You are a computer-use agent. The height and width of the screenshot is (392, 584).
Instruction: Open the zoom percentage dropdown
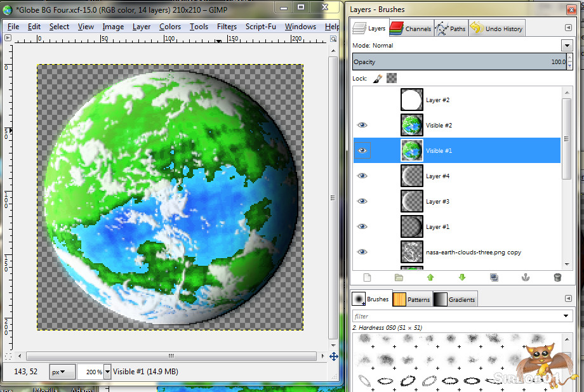click(107, 372)
